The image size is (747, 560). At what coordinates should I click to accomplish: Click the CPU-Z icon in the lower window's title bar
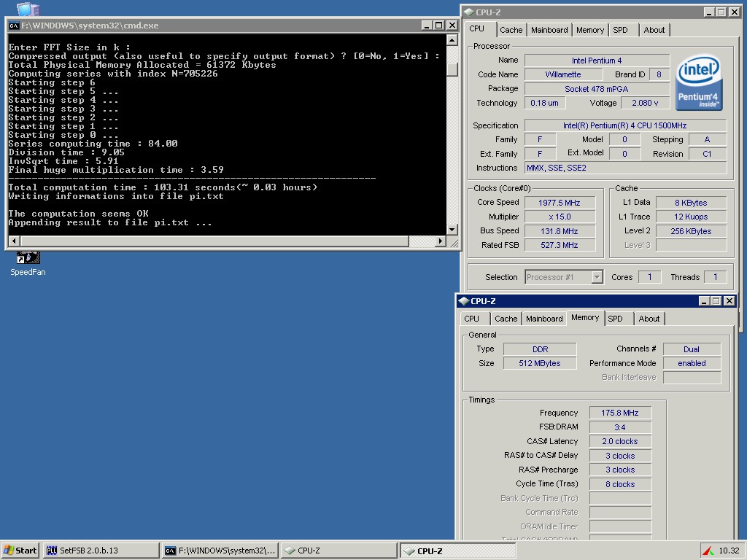[464, 301]
